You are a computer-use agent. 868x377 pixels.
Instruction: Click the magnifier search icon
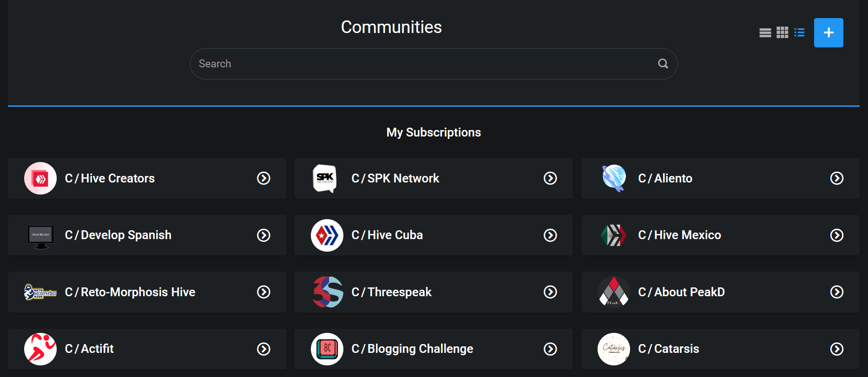click(x=663, y=64)
